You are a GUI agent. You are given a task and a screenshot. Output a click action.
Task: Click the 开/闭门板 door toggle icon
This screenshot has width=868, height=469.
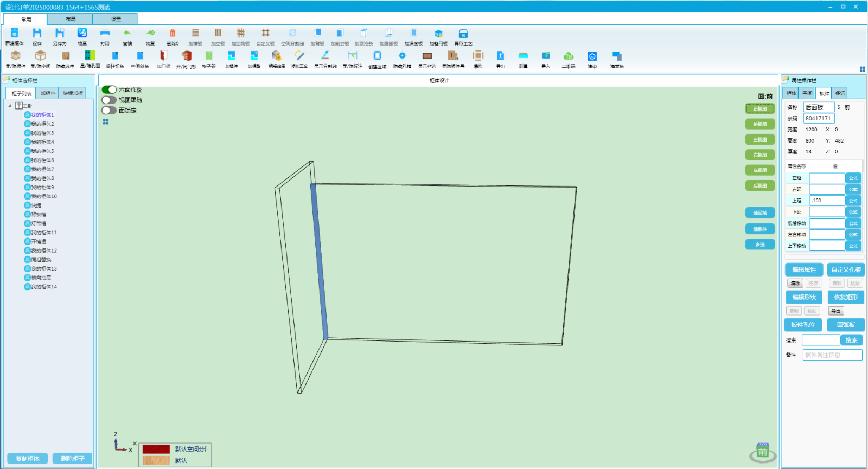(x=186, y=56)
